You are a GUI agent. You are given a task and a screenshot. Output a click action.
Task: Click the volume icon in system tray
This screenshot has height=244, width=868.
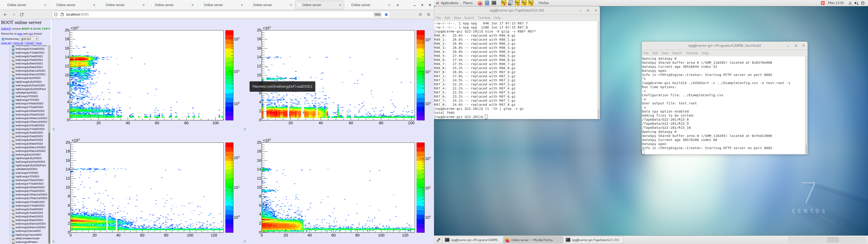coord(856,3)
